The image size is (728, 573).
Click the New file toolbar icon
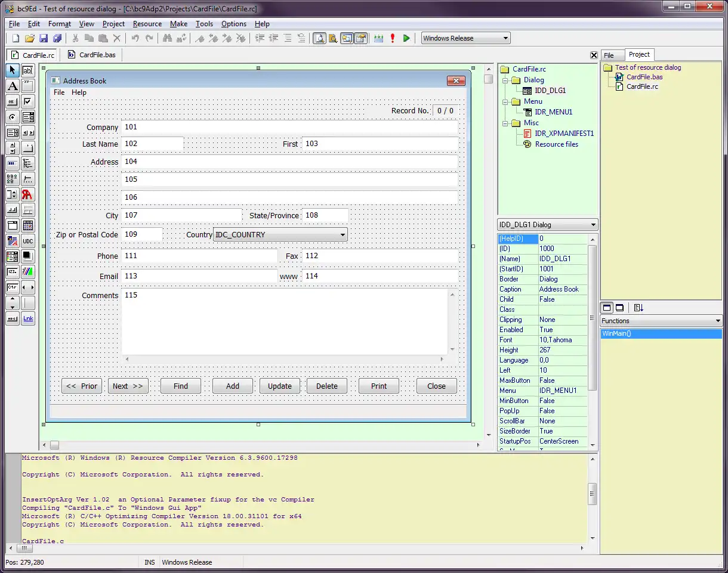click(16, 38)
